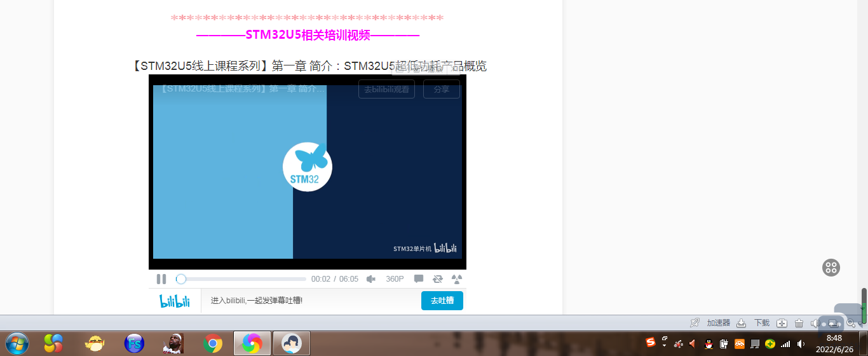
Task: Click the 加速器 label in status bar
Action: point(719,323)
